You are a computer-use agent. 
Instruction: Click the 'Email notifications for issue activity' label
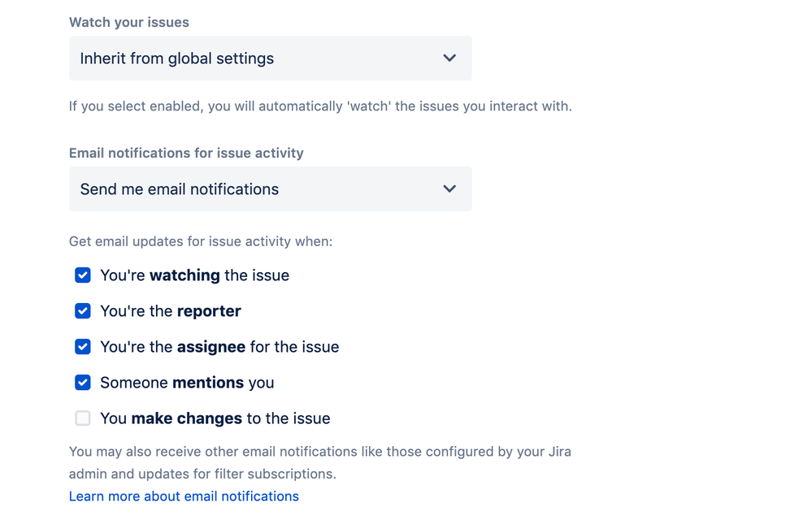186,154
